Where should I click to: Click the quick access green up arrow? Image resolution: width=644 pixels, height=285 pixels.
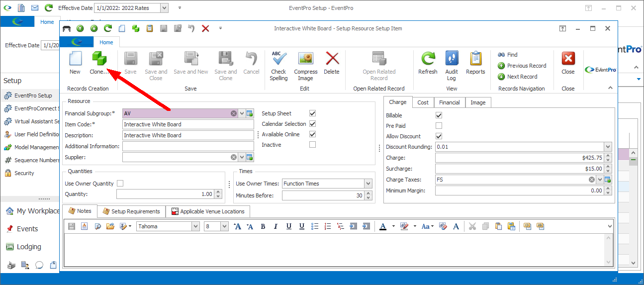pos(80,28)
